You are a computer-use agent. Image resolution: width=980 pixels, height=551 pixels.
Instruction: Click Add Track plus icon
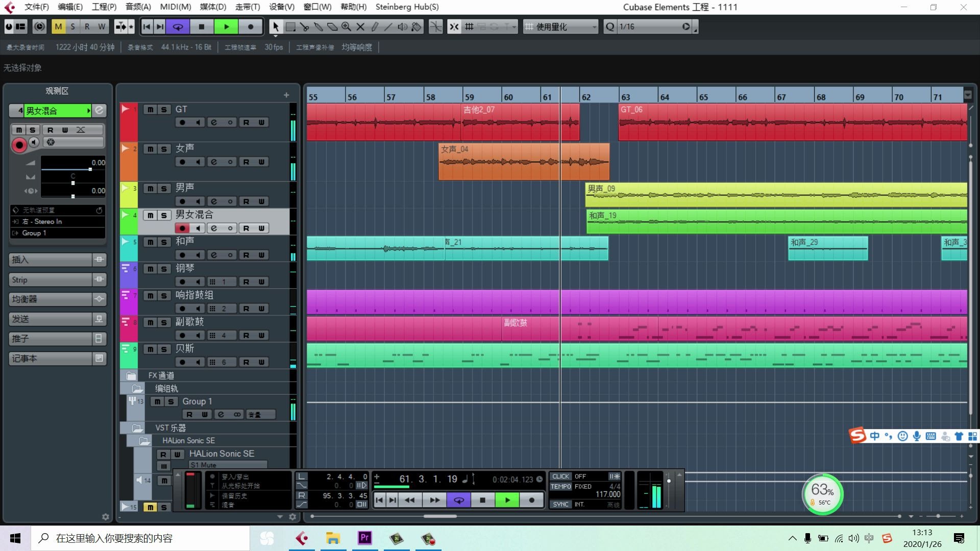click(x=286, y=95)
